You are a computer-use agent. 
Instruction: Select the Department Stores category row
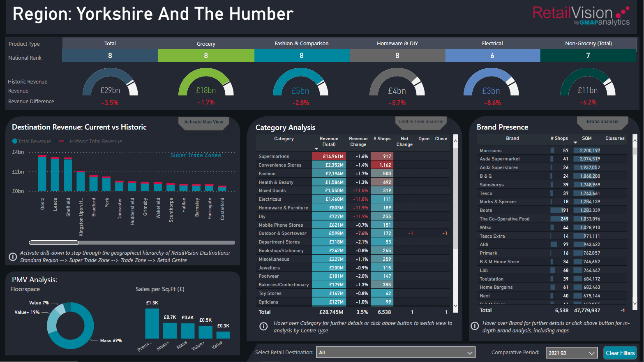click(x=353, y=242)
